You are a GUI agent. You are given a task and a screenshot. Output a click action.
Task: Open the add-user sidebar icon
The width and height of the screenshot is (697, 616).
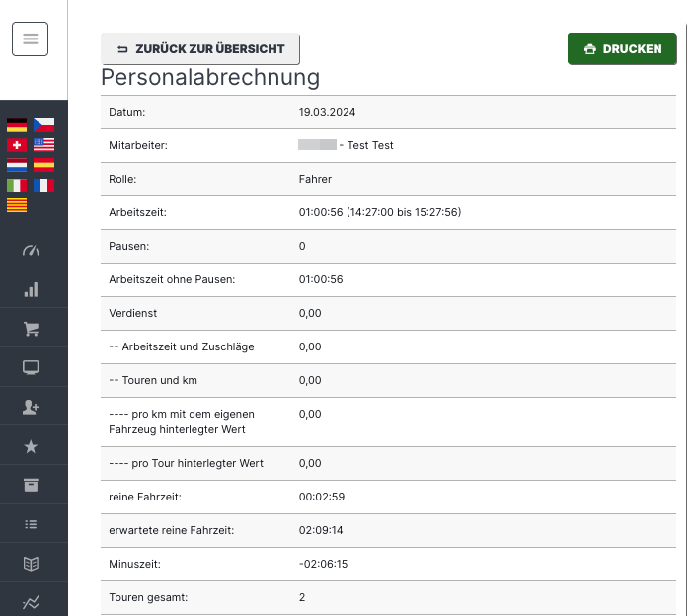(x=31, y=407)
